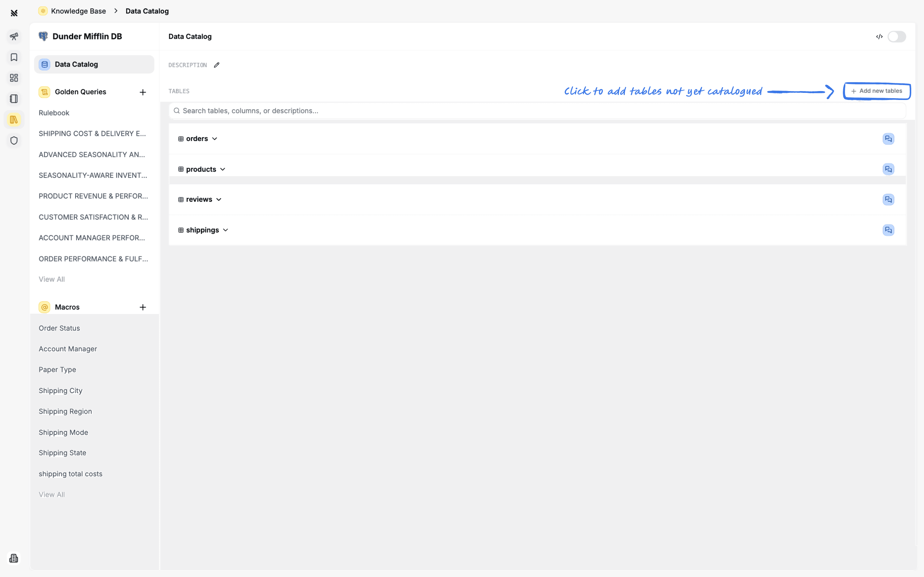Go to Knowledge Base breadcrumb

(78, 11)
